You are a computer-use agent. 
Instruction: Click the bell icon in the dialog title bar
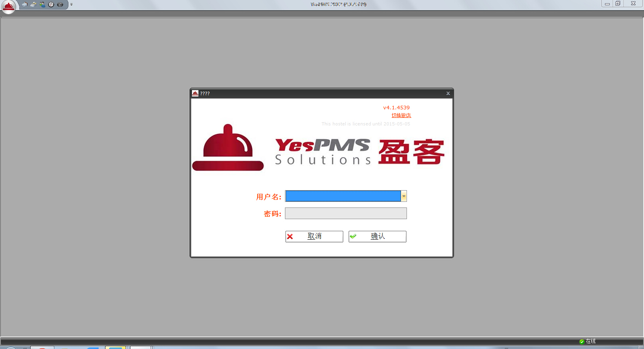click(x=195, y=93)
